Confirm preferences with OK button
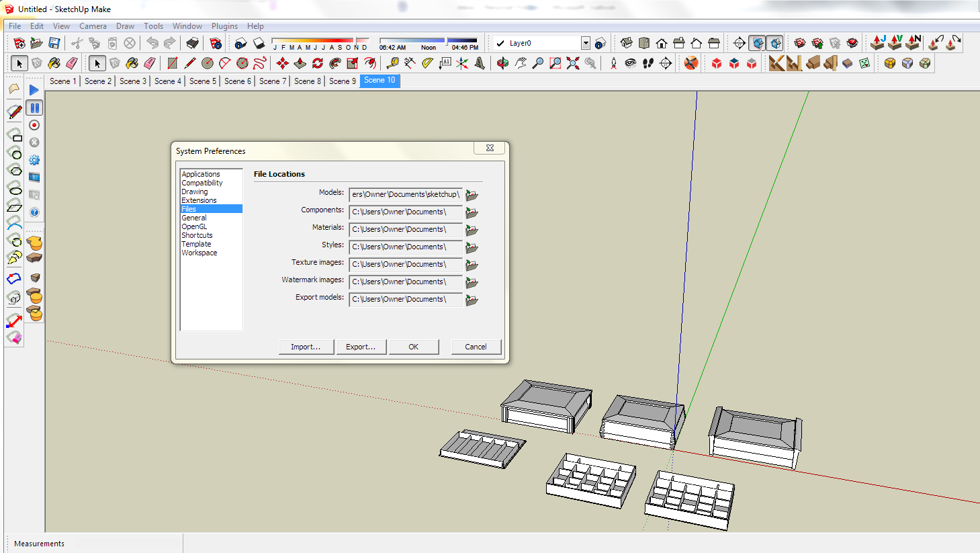Image resolution: width=980 pixels, height=553 pixels. (413, 347)
